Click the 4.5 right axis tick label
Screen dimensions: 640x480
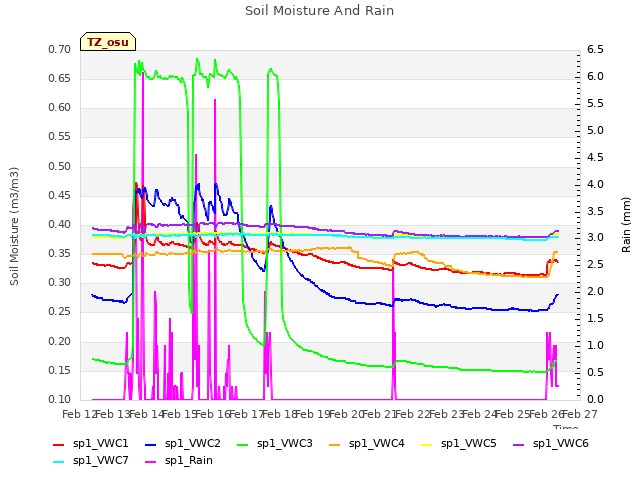tap(595, 157)
